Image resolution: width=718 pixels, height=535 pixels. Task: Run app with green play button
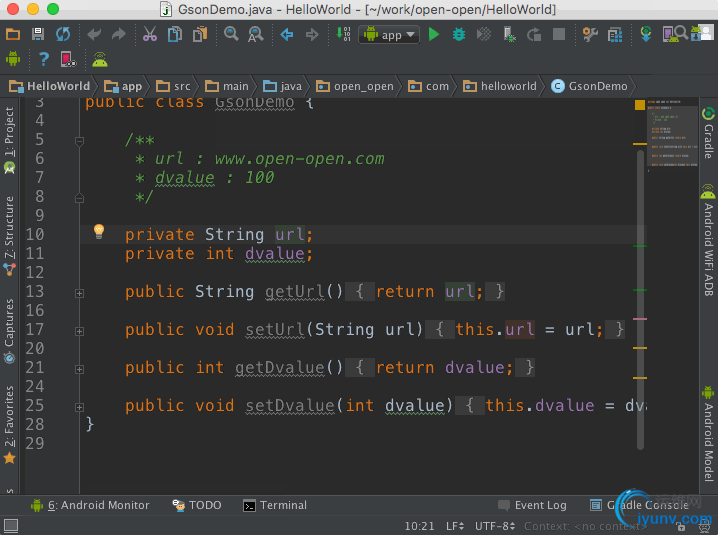tap(434, 34)
